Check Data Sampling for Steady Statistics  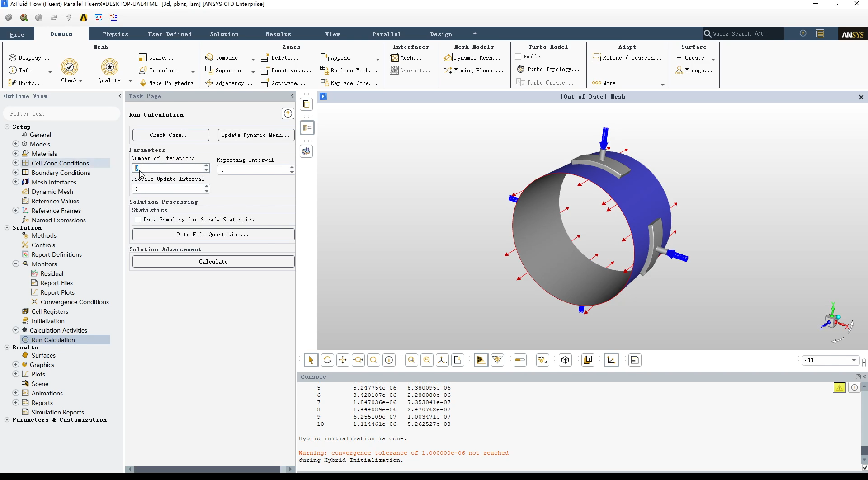pyautogui.click(x=138, y=220)
